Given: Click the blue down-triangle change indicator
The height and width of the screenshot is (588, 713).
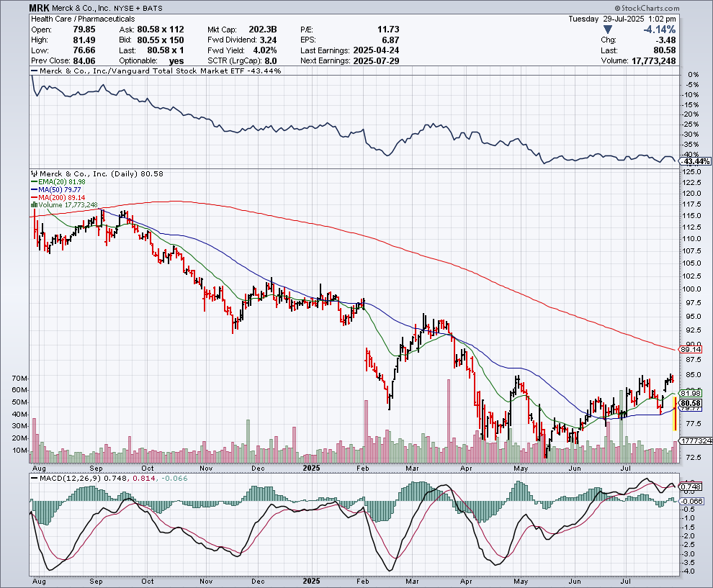Looking at the screenshot, I should click(607, 30).
